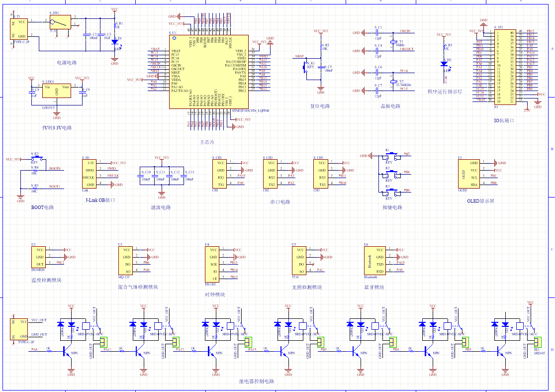Select the S_D2 LED diode symbol
The image size is (555, 392).
(444, 64)
